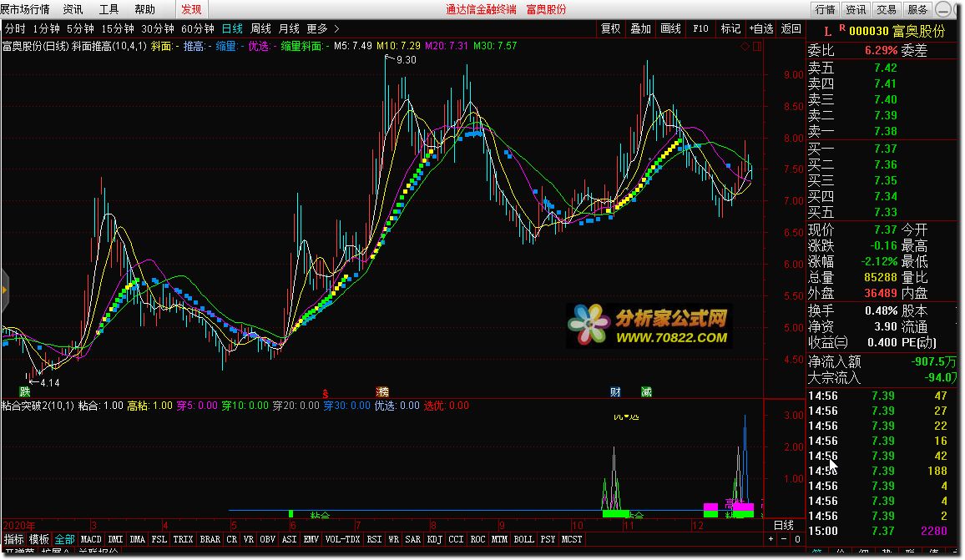Open the 帮助 menu
Screen dimensions: 965x560
tap(144, 9)
